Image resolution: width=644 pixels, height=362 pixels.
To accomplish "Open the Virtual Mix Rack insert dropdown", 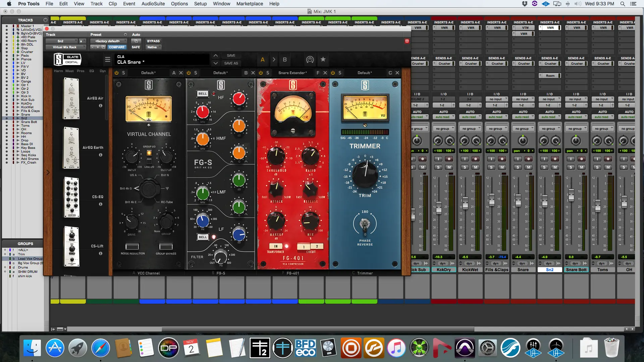I will (66, 47).
